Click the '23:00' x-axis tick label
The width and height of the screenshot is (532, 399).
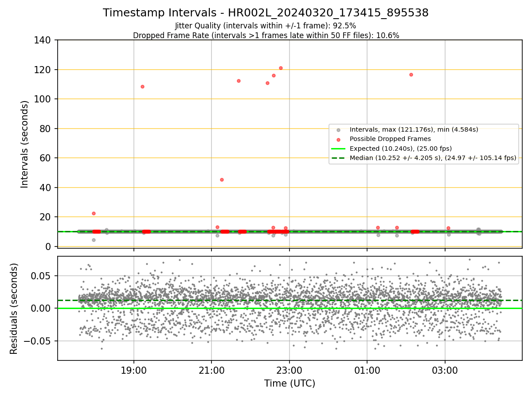point(289,370)
